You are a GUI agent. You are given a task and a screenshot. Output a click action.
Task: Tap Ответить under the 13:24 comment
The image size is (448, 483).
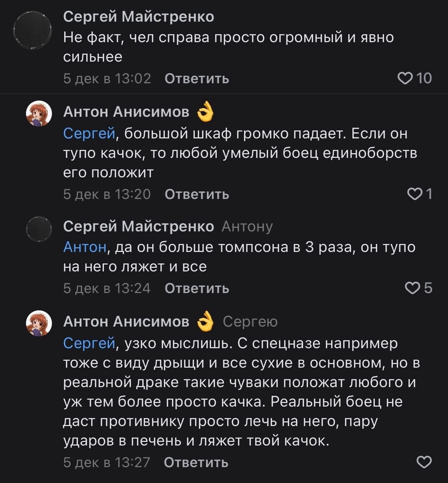(197, 288)
